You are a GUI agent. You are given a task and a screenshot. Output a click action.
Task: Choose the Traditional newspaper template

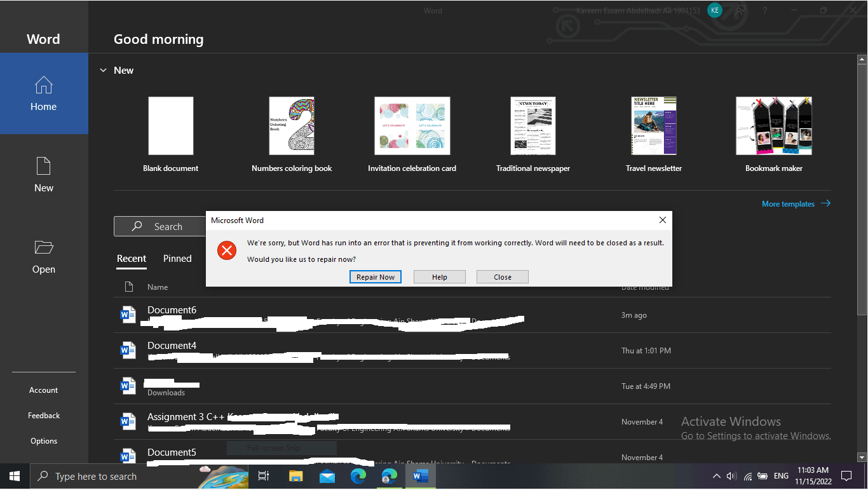pyautogui.click(x=533, y=134)
